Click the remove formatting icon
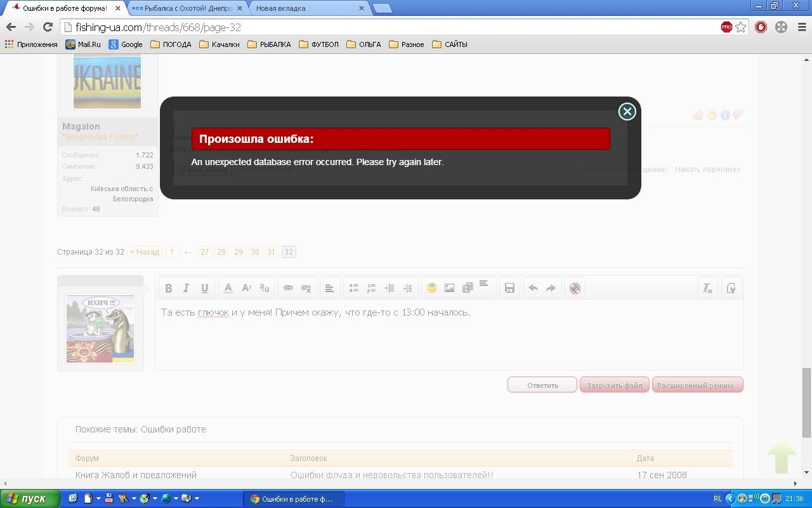 [707, 288]
